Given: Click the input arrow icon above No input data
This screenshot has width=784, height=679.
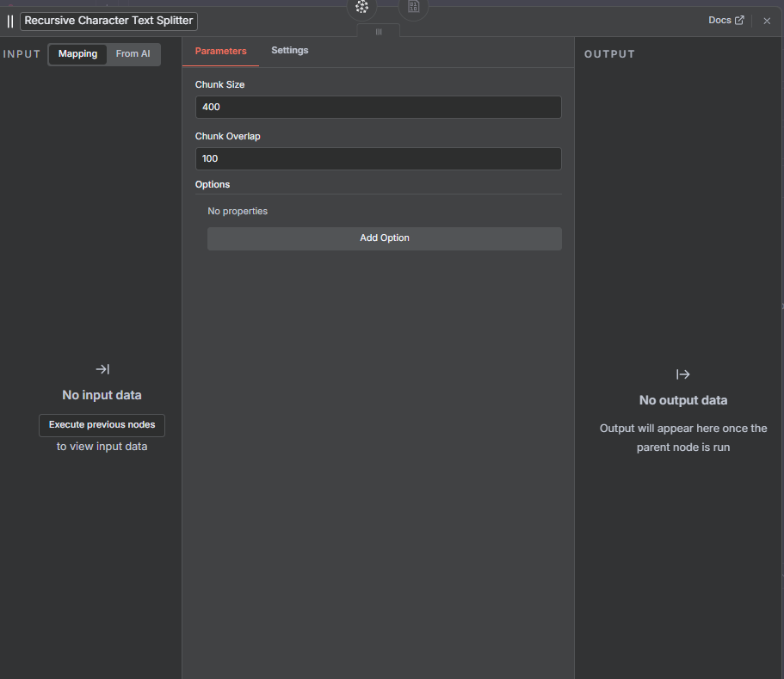Looking at the screenshot, I should coord(102,369).
